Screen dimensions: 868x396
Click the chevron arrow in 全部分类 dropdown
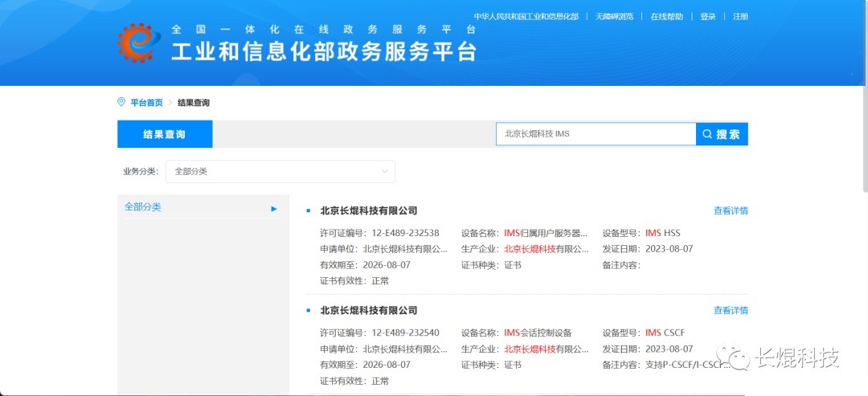click(385, 171)
